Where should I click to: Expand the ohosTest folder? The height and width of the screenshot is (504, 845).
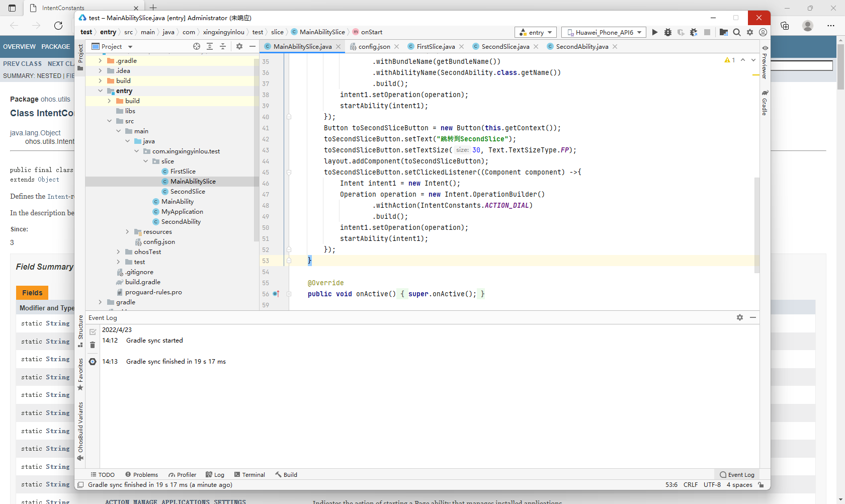pos(118,251)
